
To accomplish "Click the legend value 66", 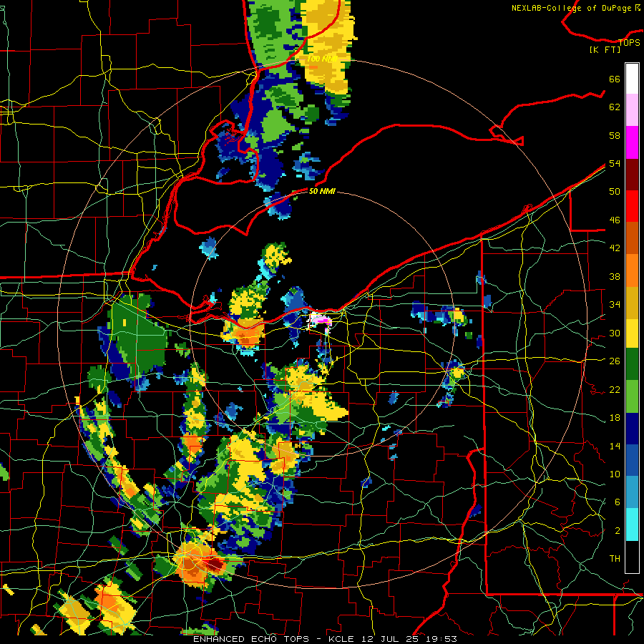I will coord(615,79).
